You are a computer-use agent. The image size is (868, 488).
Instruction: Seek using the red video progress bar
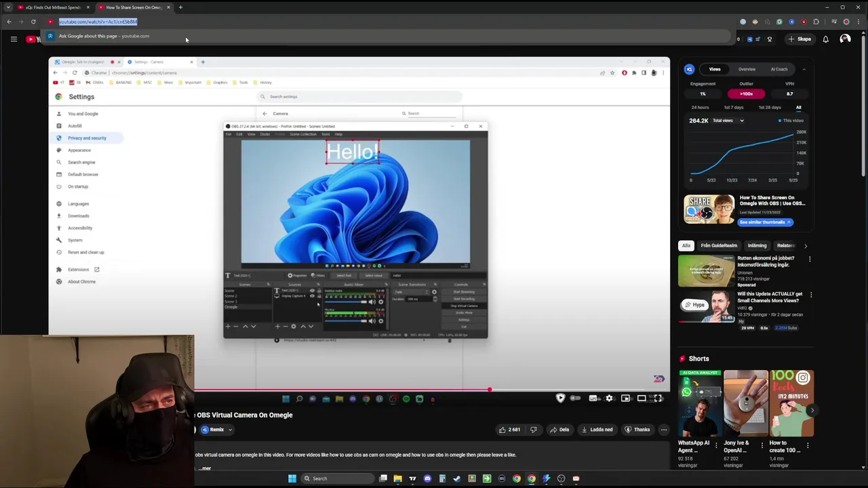(x=432, y=390)
